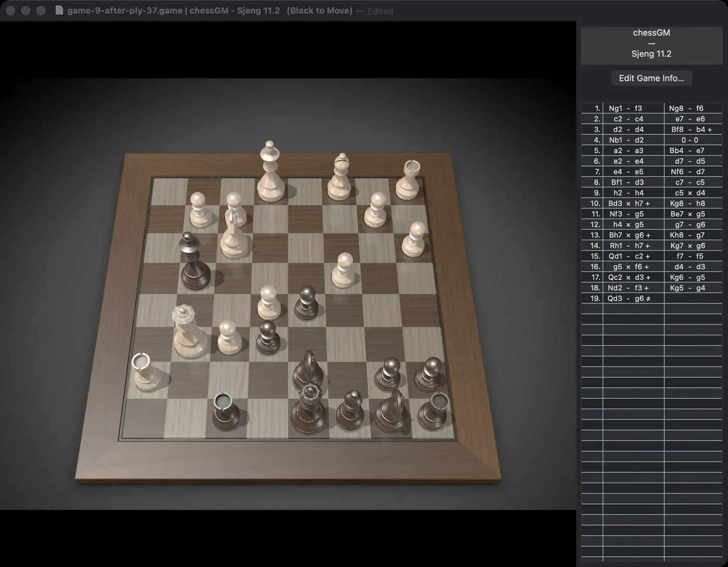Select black move 'Kg7 x g6'
The height and width of the screenshot is (567, 728).
click(x=693, y=246)
